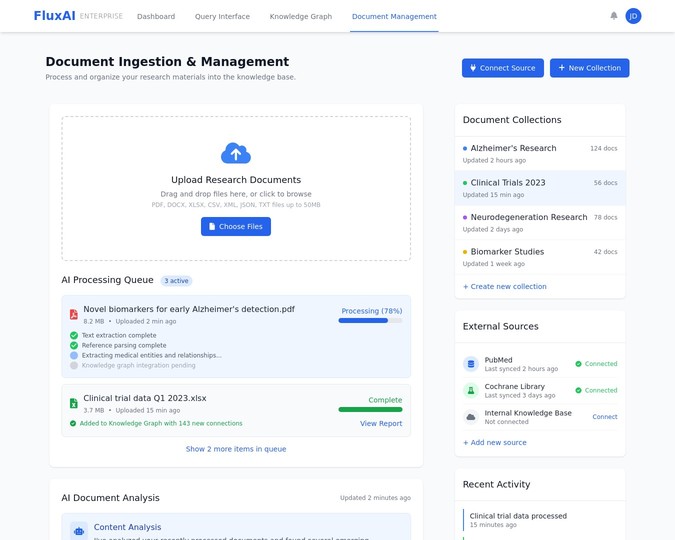Click the PubMed database icon
This screenshot has height=540, width=675.
471,364
